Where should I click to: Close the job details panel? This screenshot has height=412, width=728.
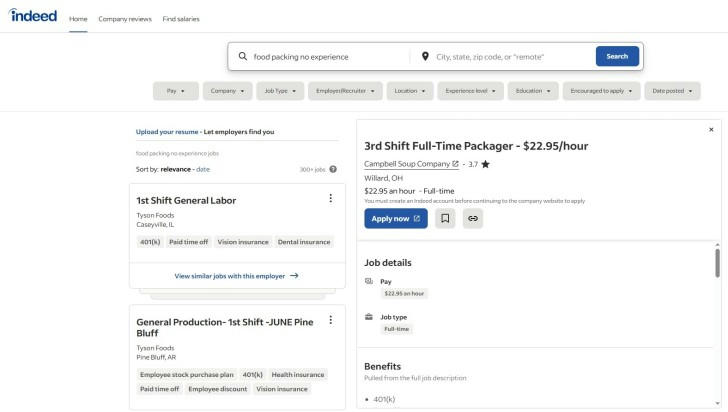click(711, 130)
